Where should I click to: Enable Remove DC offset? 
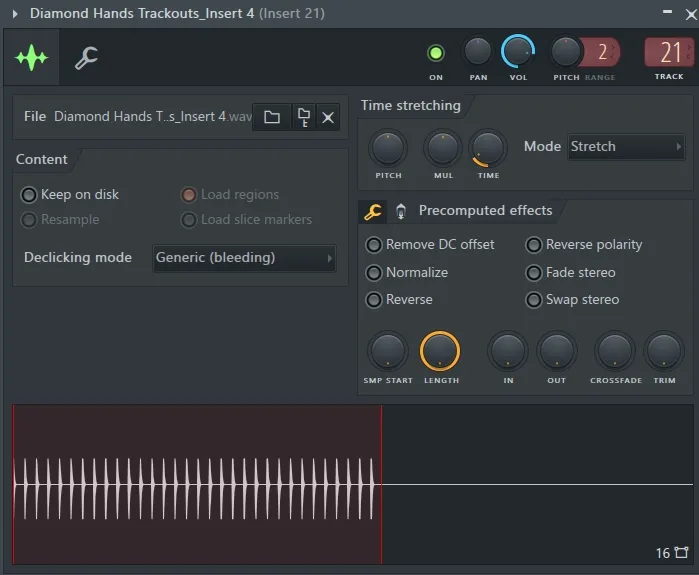coord(430,245)
